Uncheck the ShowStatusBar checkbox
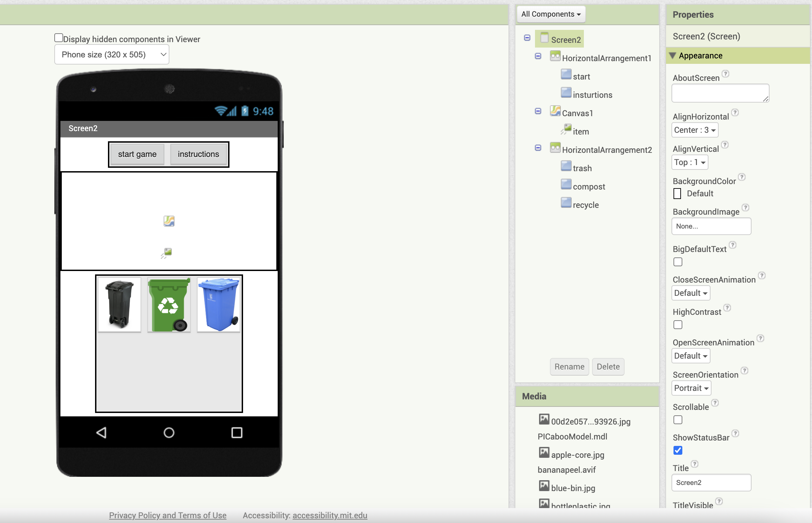The image size is (812, 523). point(678,450)
